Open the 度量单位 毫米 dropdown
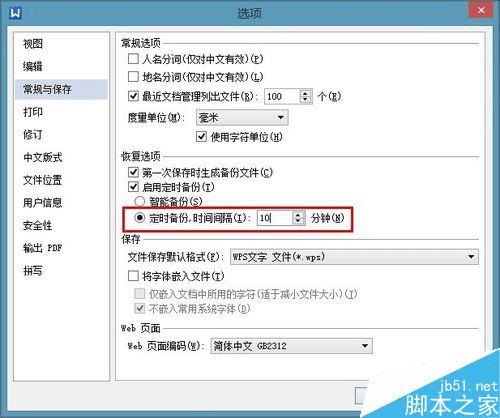The width and height of the screenshot is (500, 418). (242, 117)
